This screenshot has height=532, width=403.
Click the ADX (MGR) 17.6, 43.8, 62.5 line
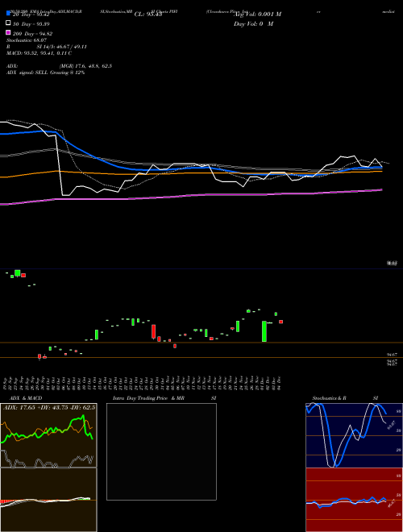click(59, 66)
